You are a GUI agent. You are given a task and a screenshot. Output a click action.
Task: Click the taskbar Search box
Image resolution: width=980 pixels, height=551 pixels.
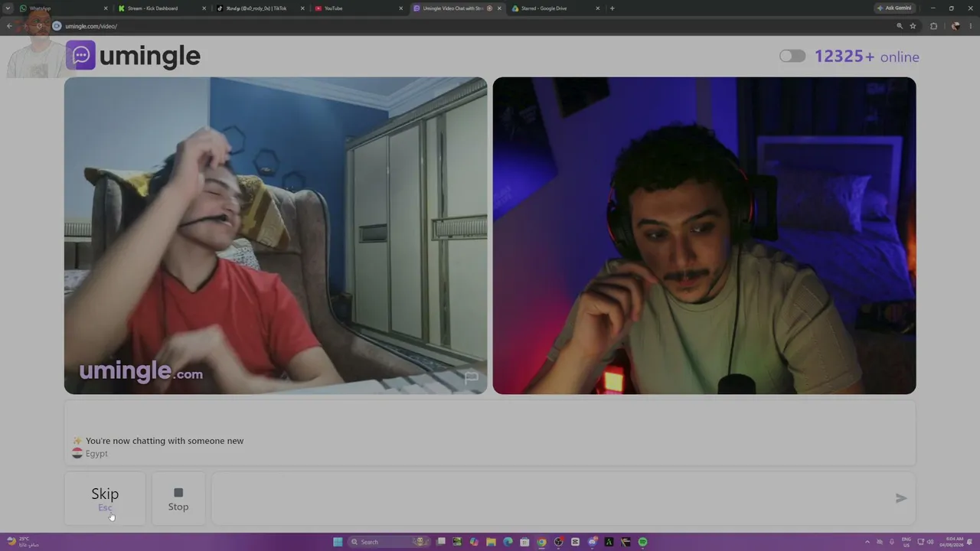point(389,542)
